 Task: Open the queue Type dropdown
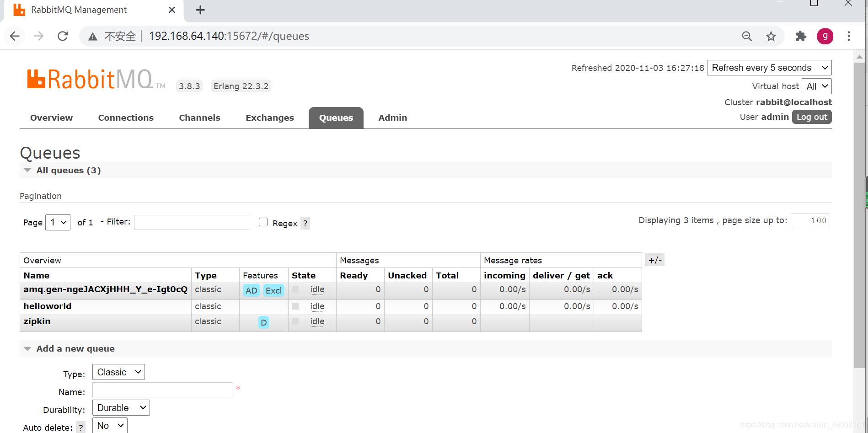[x=118, y=372]
